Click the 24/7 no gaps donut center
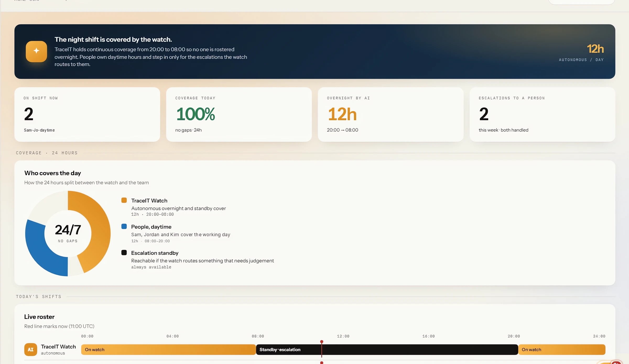 (x=68, y=233)
